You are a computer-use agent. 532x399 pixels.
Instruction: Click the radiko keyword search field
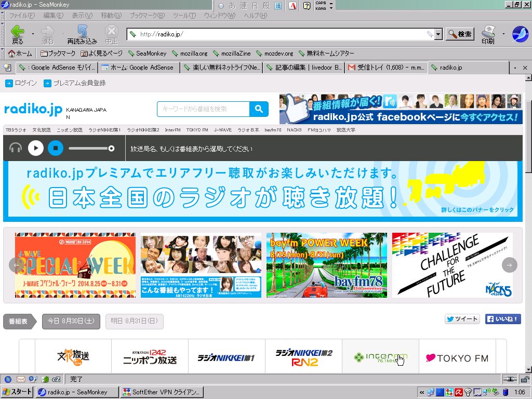pos(203,109)
